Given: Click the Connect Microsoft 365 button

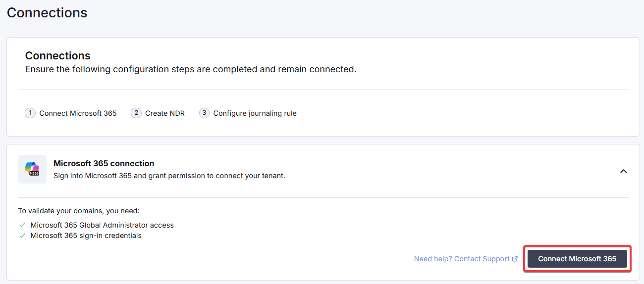Looking at the screenshot, I should pos(577,259).
